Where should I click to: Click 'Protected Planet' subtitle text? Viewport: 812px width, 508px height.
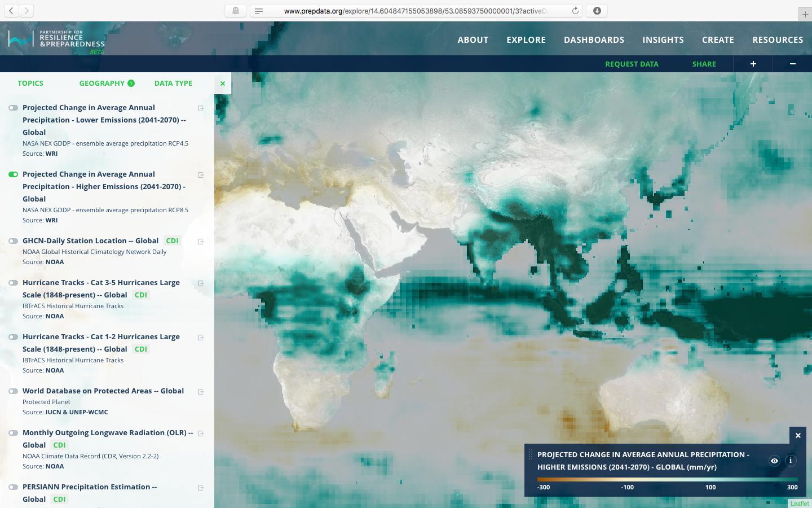point(46,402)
